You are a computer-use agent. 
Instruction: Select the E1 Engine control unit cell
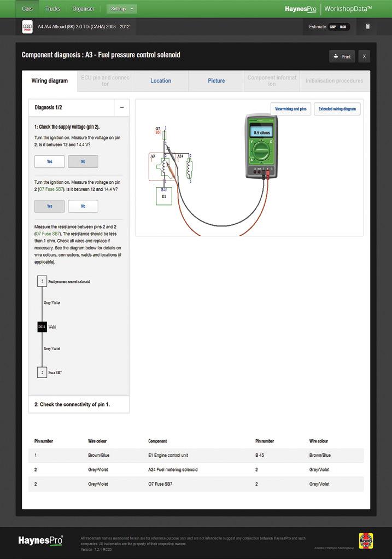tap(168, 455)
